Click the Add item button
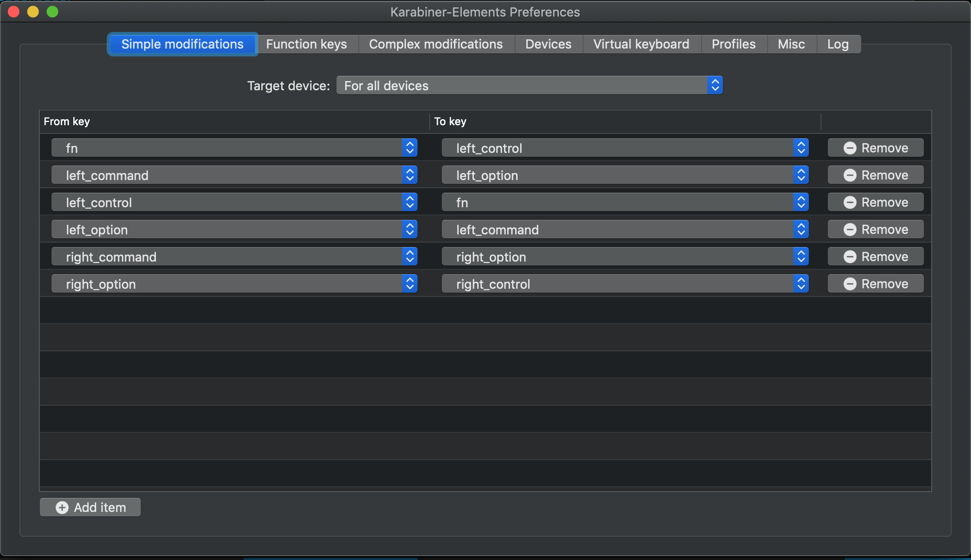Screen dimensions: 971x560 pos(90,507)
